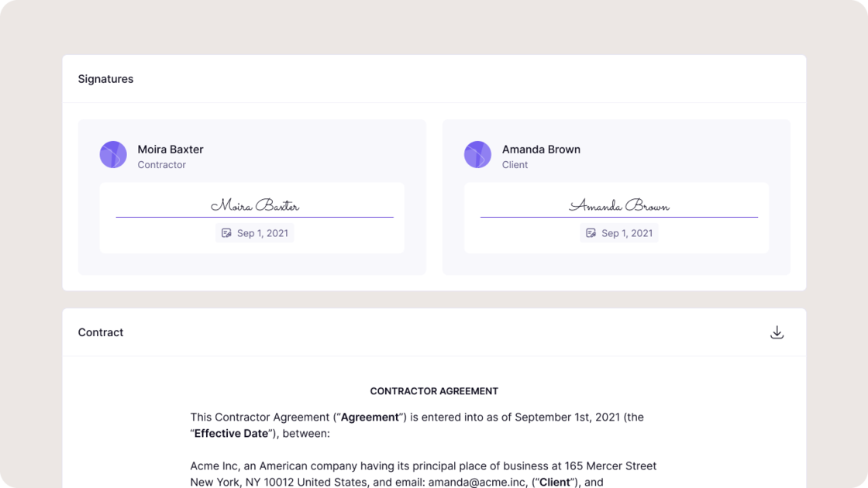Click the Signatures section header
Image resolution: width=868 pixels, height=488 pixels.
coord(105,79)
